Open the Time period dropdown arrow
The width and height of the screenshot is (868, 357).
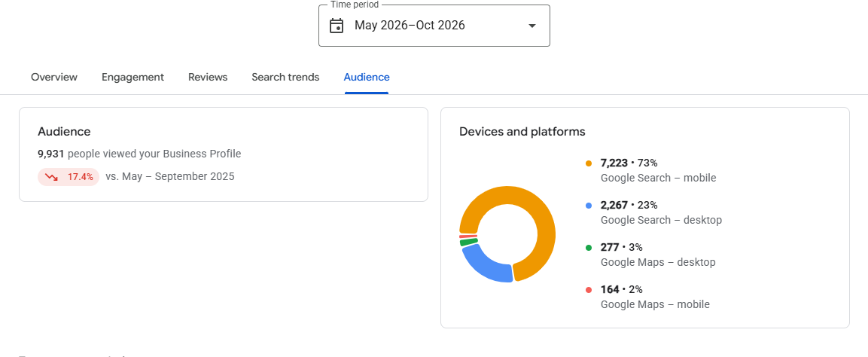[x=532, y=26]
